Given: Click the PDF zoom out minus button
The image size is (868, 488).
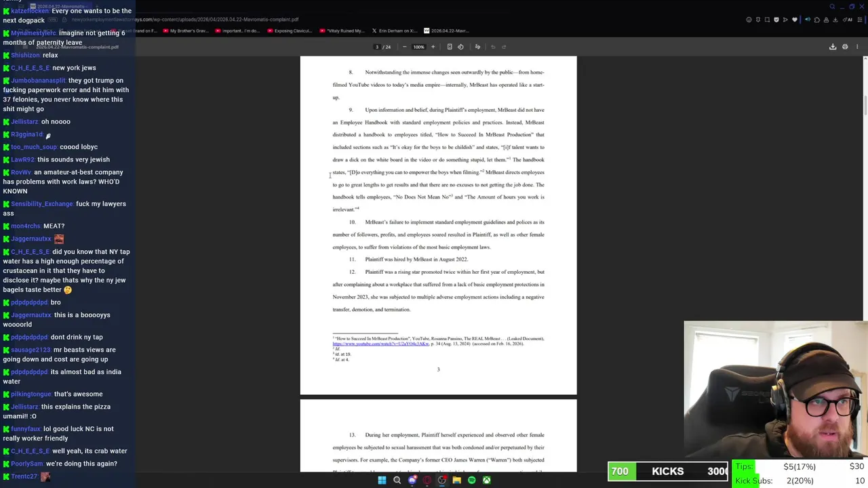Looking at the screenshot, I should [404, 47].
